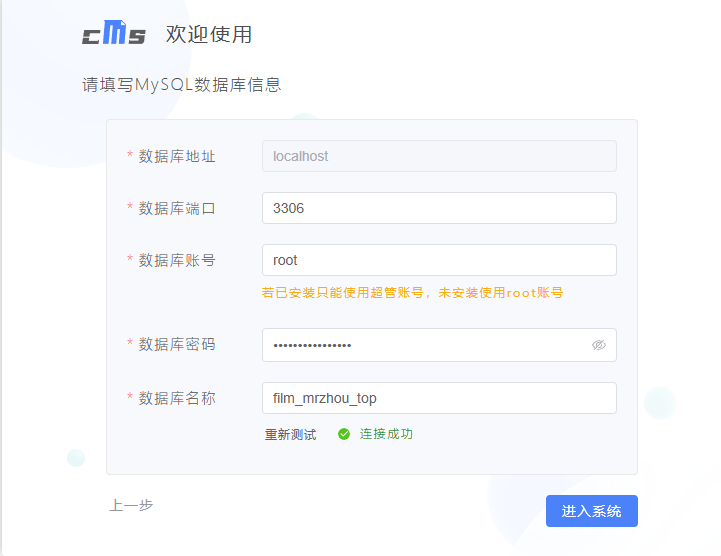Focus the 数据库地址 localhost field

[438, 156]
